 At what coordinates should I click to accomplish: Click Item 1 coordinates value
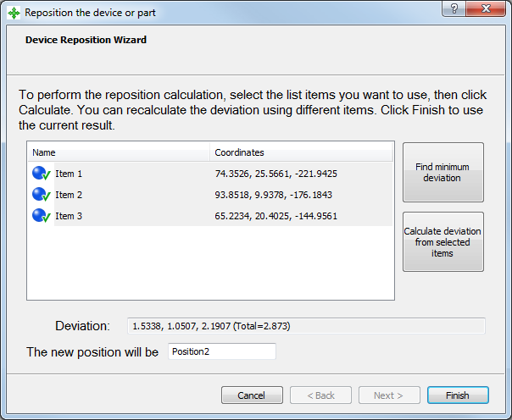pos(276,174)
